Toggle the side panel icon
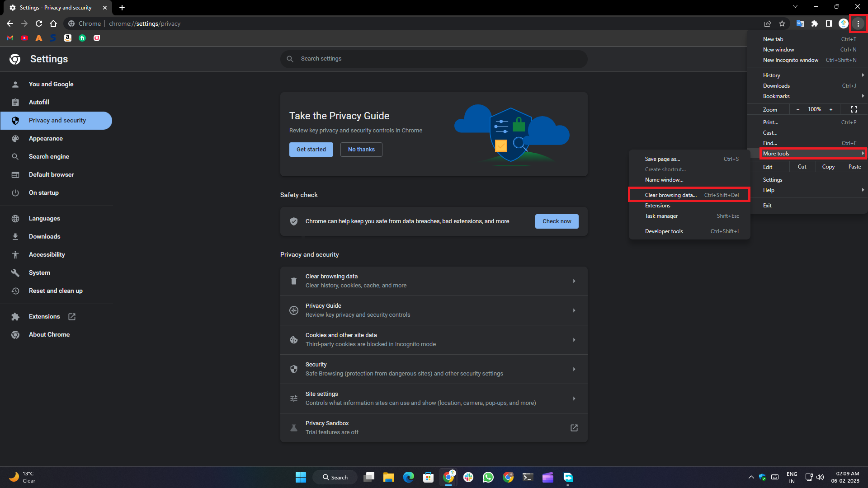This screenshot has height=488, width=868. (x=829, y=23)
